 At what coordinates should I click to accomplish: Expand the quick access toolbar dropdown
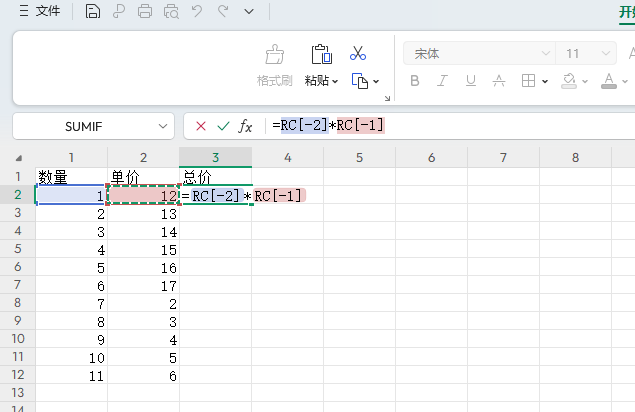tap(249, 11)
